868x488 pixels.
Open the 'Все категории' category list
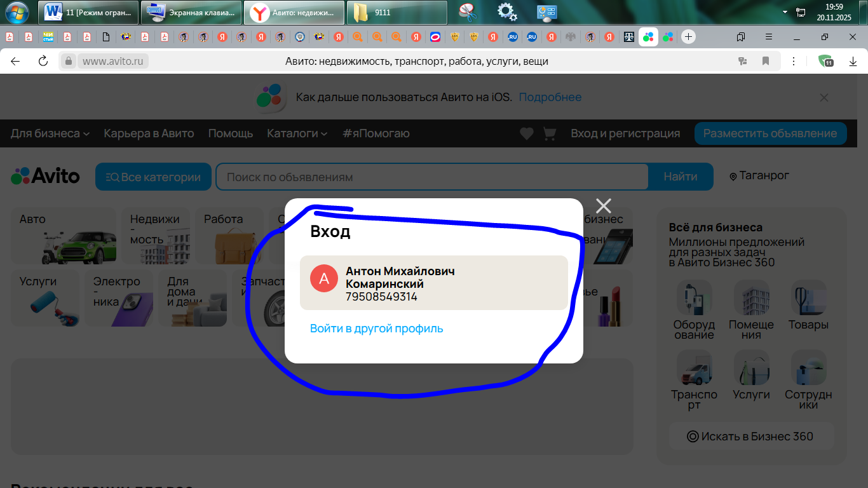click(x=153, y=177)
